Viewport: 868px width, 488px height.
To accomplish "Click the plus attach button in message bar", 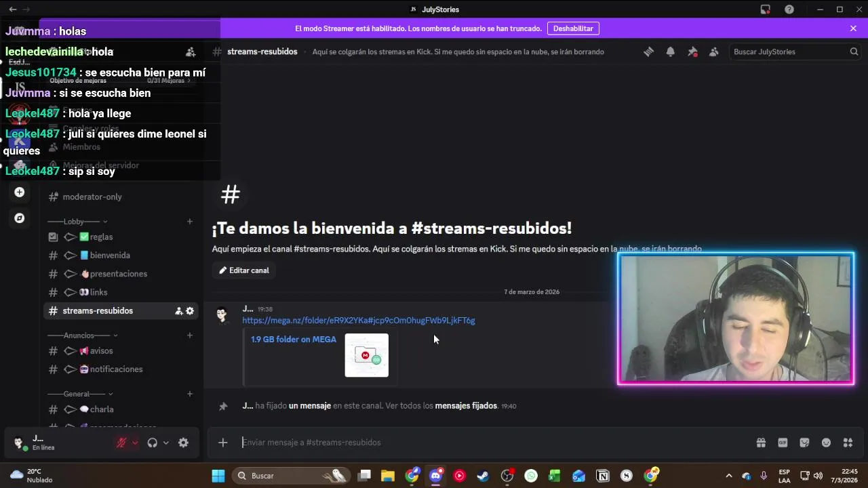I will click(223, 443).
